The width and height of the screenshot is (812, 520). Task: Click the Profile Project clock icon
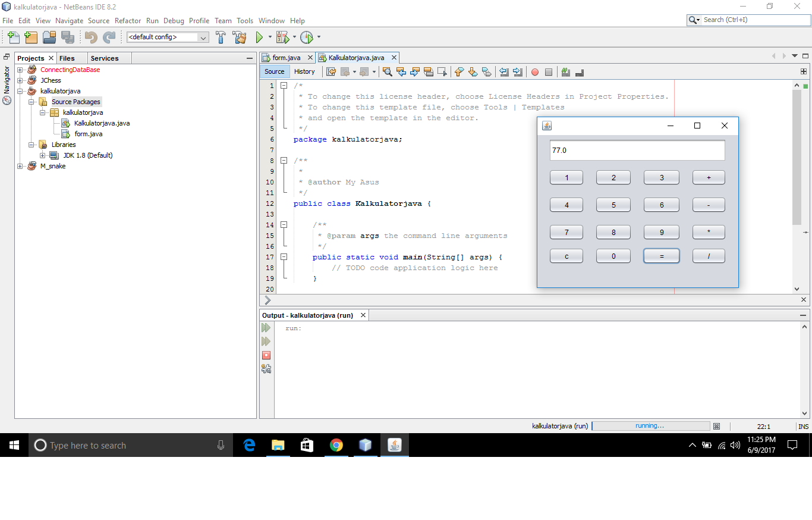coord(307,37)
